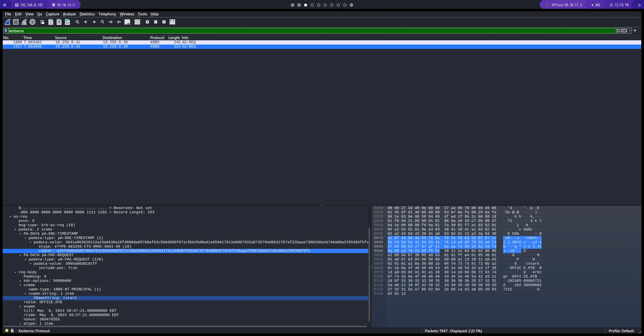Screen dimensions: 644x336
Task: Toggle the display filter bookmark icon
Action: [6, 31]
